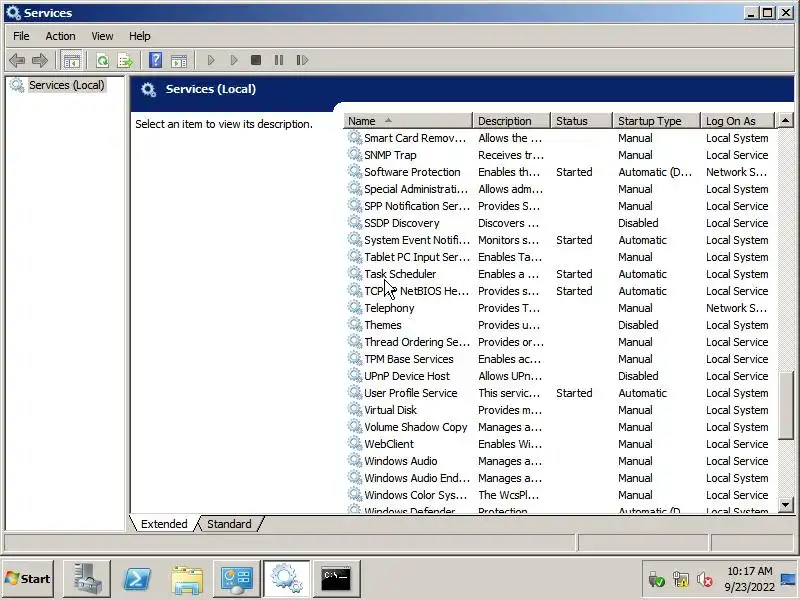800x600 pixels.
Task: Click the Services gear taskbar button
Action: (286, 579)
